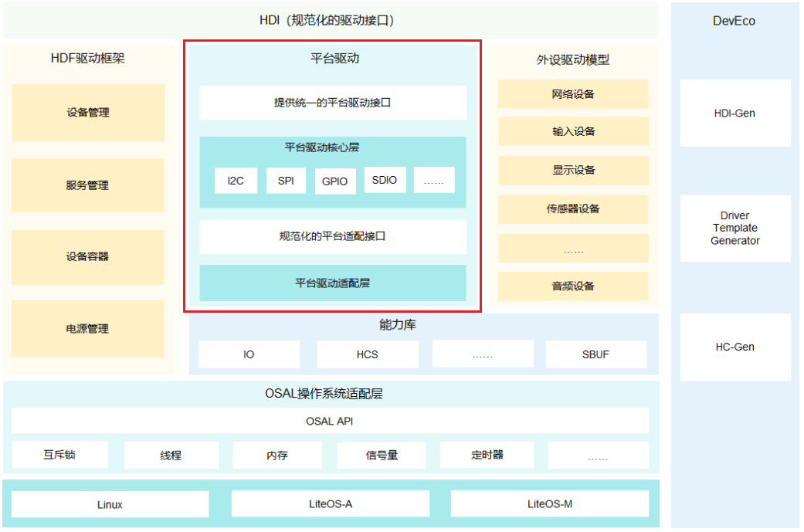The width and height of the screenshot is (804, 532).
Task: Click the OSAL操作系统适配层 title
Action: coord(324,394)
